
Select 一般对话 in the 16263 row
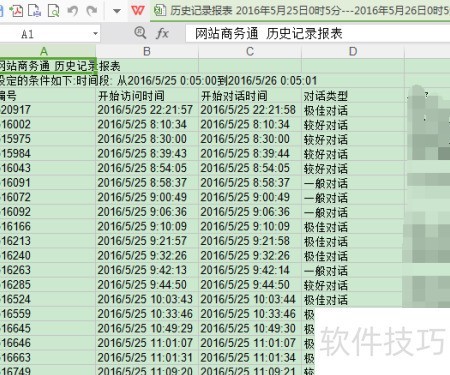coord(353,270)
